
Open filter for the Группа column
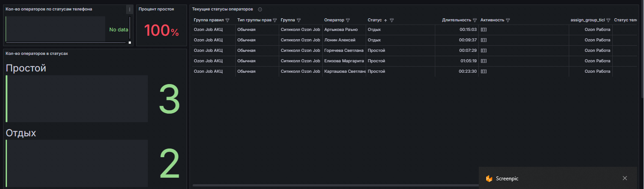click(299, 20)
